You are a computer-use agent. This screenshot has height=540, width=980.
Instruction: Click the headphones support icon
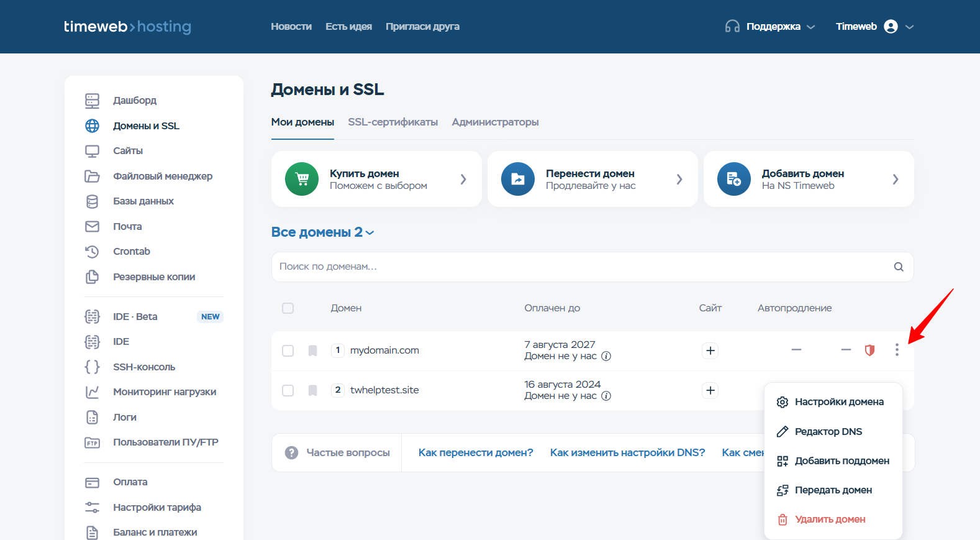(x=732, y=27)
